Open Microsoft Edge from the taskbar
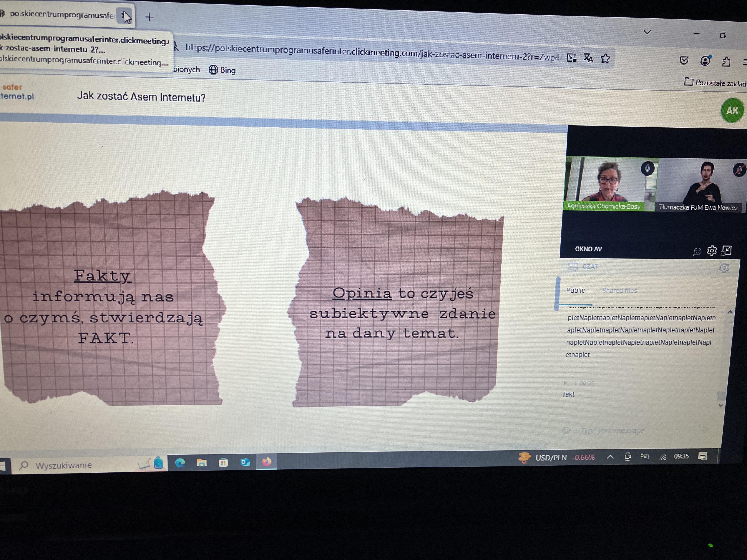This screenshot has height=560, width=747. click(x=180, y=462)
